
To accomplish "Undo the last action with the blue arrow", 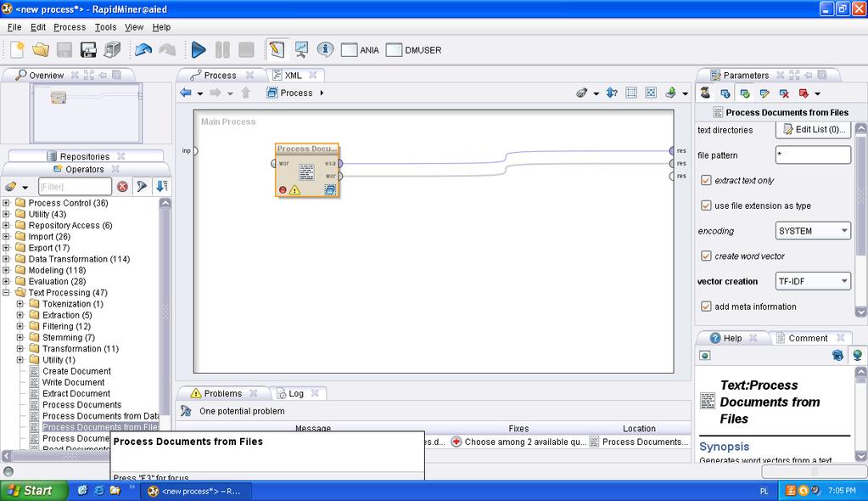I will [x=143, y=50].
